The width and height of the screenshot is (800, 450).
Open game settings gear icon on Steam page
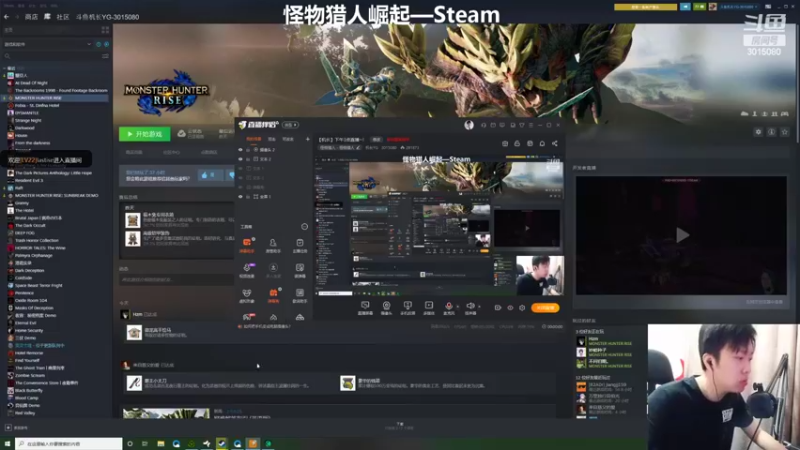(759, 132)
